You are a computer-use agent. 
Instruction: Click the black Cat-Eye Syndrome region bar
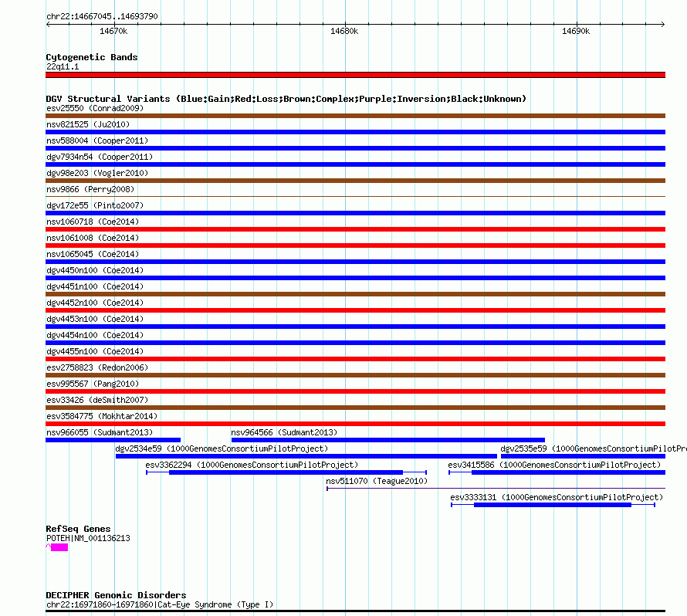[355, 611]
